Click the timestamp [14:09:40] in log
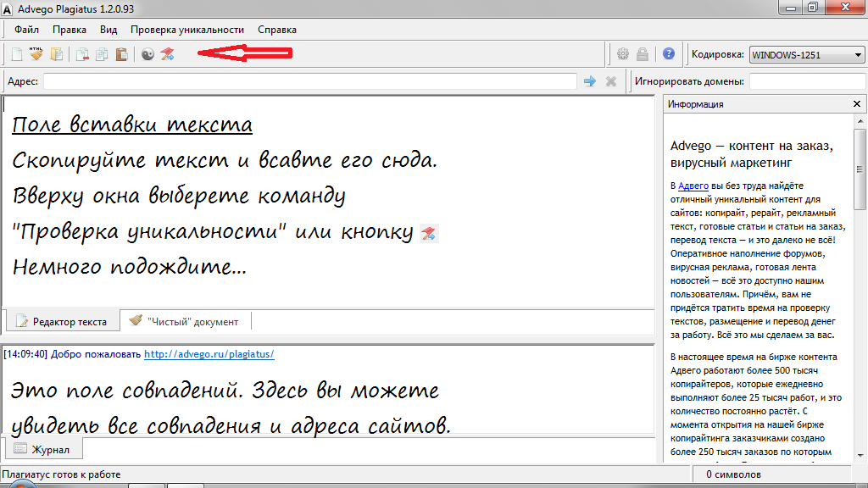The width and height of the screenshot is (868, 488). click(x=25, y=354)
